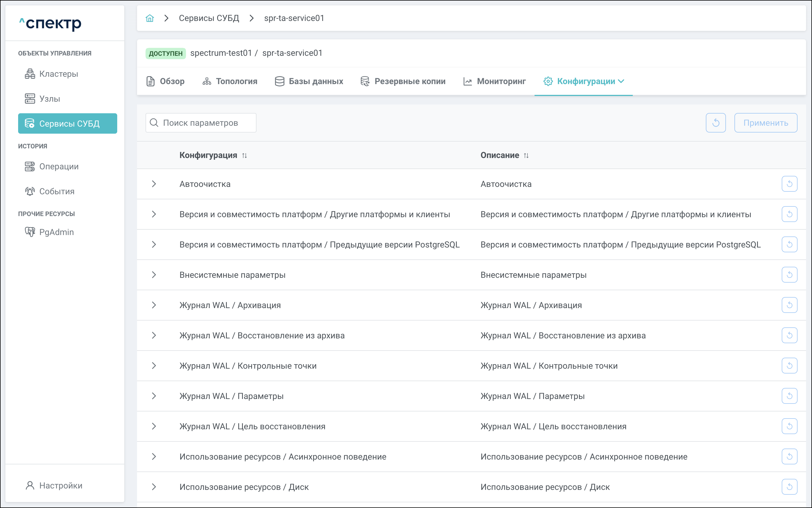Click the top reset-all button next to Применить

pos(715,123)
